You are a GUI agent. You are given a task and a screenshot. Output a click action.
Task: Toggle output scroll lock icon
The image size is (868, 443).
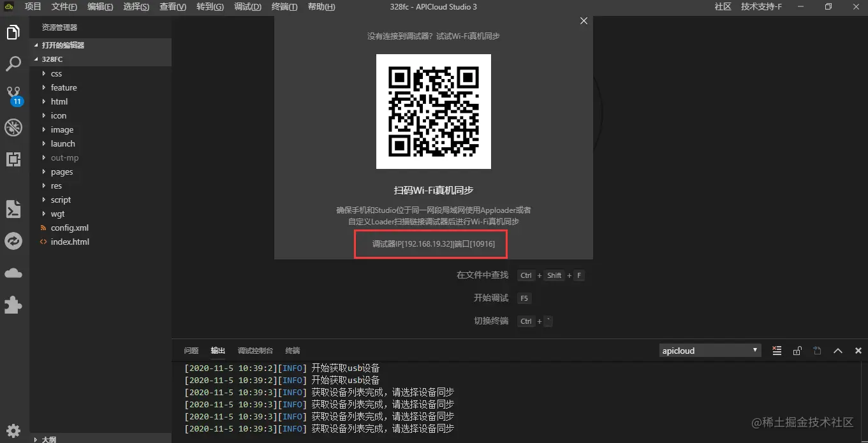click(x=797, y=351)
